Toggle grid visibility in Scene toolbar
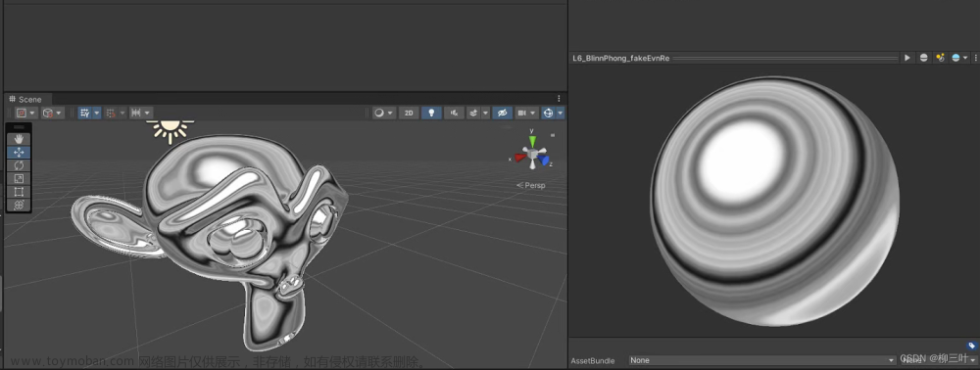 (x=85, y=113)
